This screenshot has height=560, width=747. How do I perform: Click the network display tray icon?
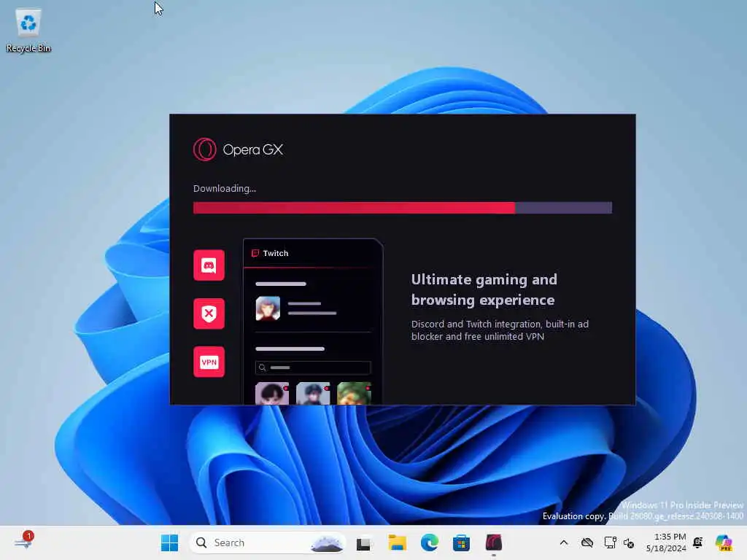tap(610, 542)
